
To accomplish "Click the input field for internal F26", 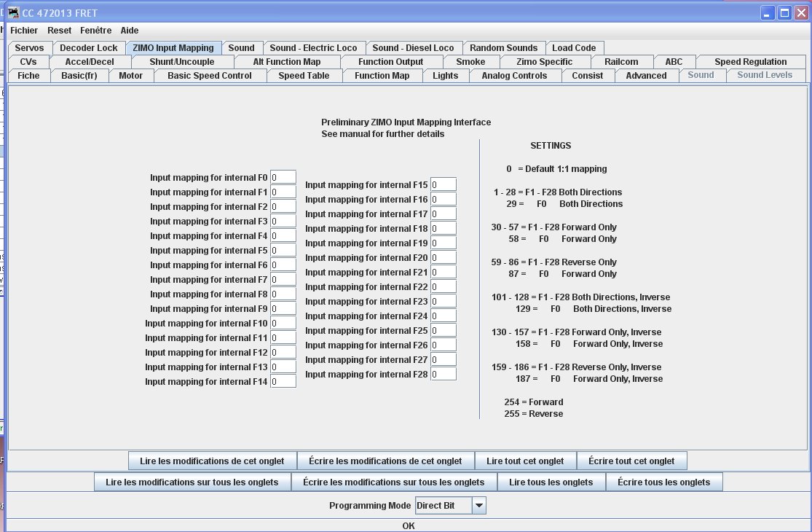I will (444, 345).
